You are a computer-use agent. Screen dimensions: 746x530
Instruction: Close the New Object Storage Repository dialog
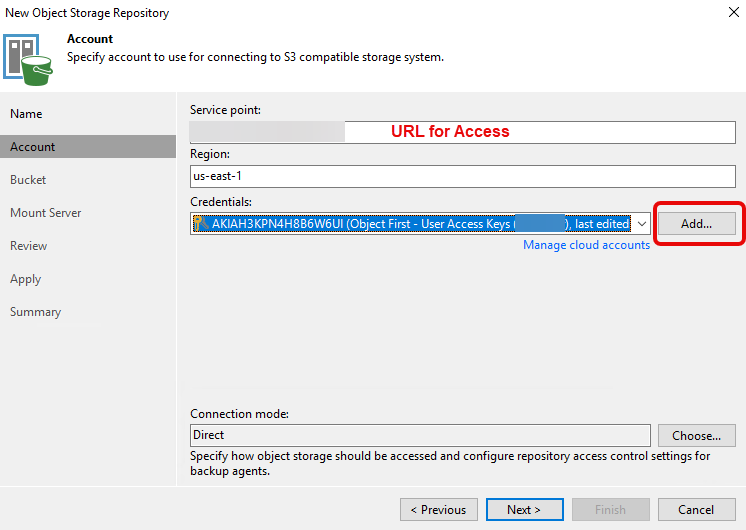point(734,13)
